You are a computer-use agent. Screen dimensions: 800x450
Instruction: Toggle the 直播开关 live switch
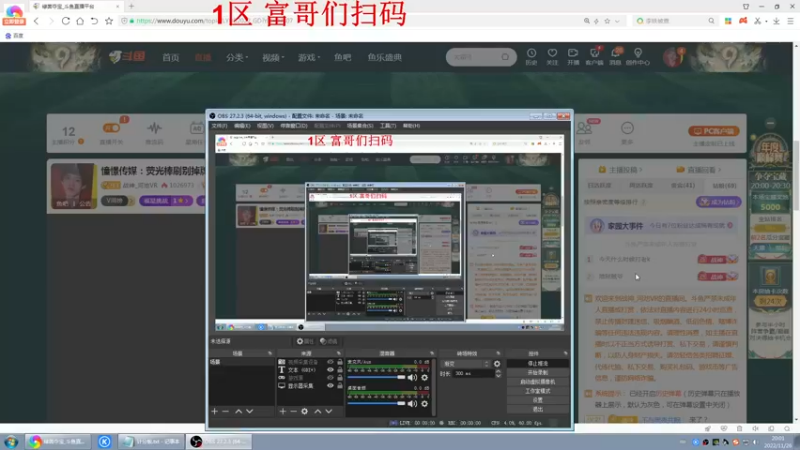click(x=111, y=128)
